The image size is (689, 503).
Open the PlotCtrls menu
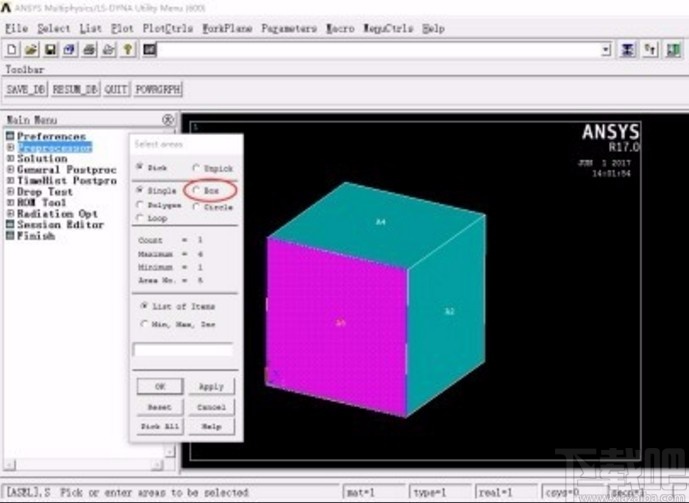(x=168, y=29)
